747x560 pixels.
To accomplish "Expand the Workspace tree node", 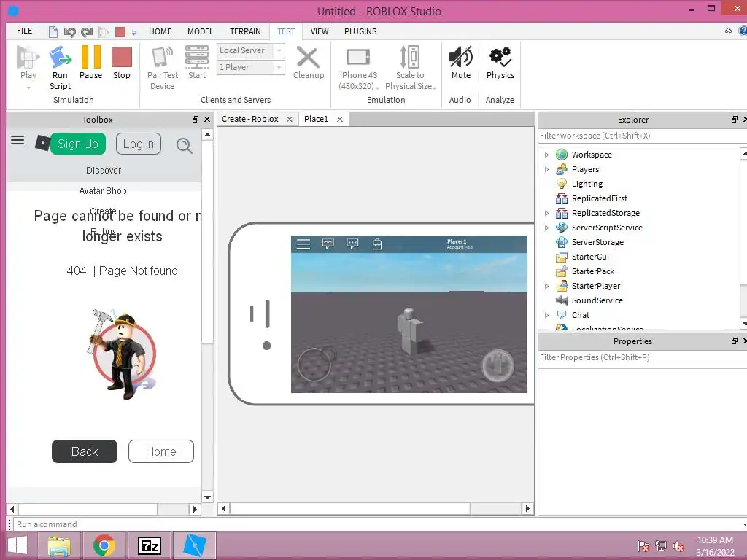I will [546, 155].
